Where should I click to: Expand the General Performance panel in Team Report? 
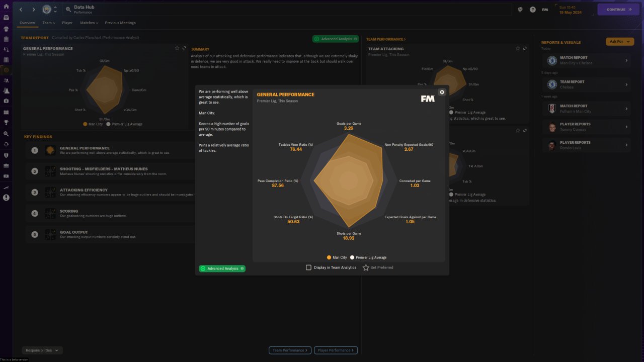coord(184,48)
